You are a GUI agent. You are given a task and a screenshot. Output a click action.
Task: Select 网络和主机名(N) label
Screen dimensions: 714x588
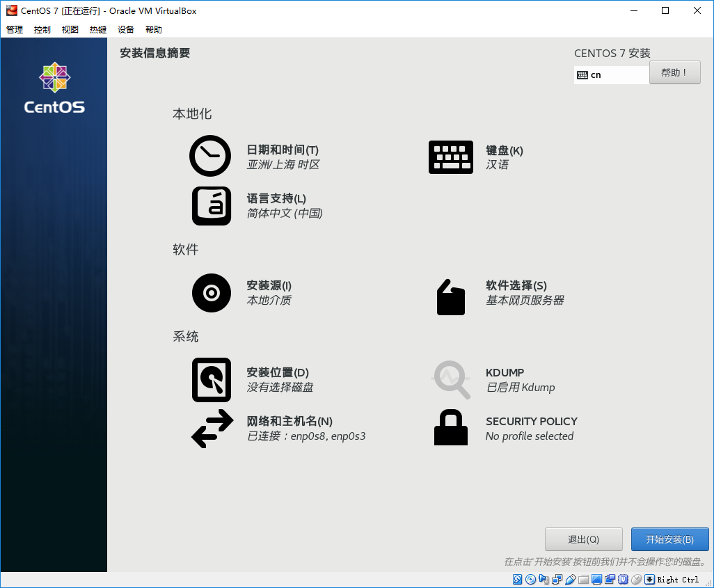(289, 421)
